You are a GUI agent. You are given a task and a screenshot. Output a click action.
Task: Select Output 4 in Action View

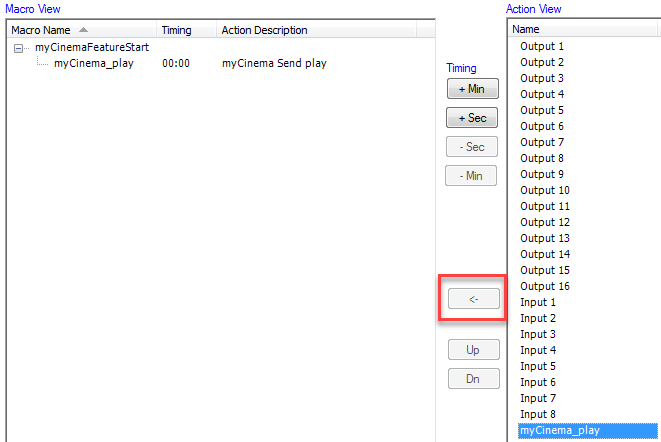(542, 94)
